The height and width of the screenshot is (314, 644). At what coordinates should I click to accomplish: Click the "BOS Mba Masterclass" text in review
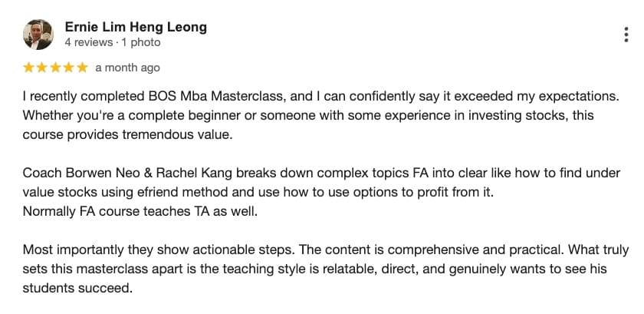[215, 96]
